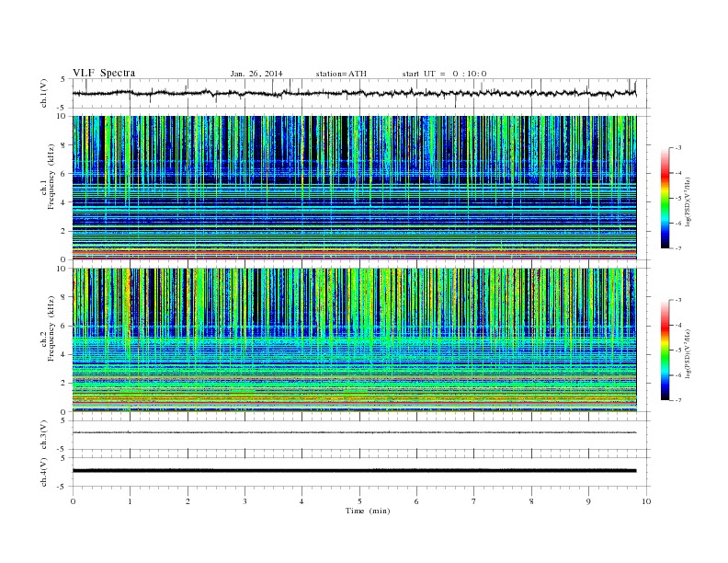Screen dimensions: 728x563
Task: Click time axis tick label "5"
Action: pos(359,501)
